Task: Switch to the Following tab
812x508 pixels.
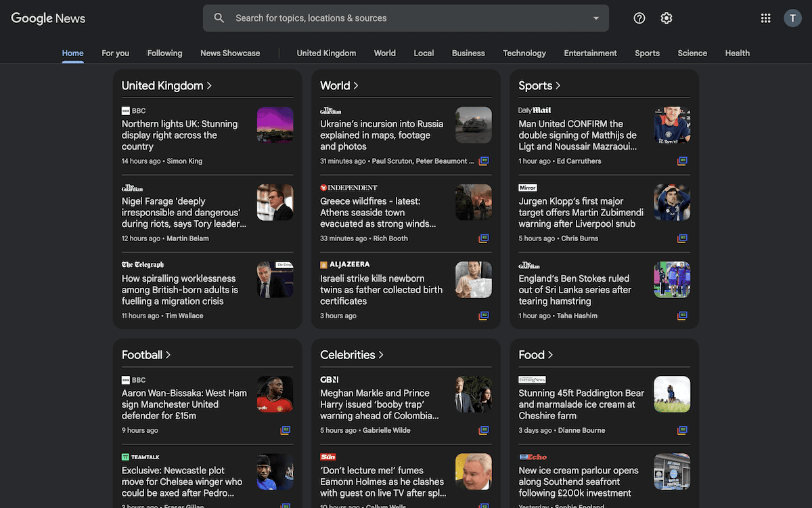Action: 164,53
